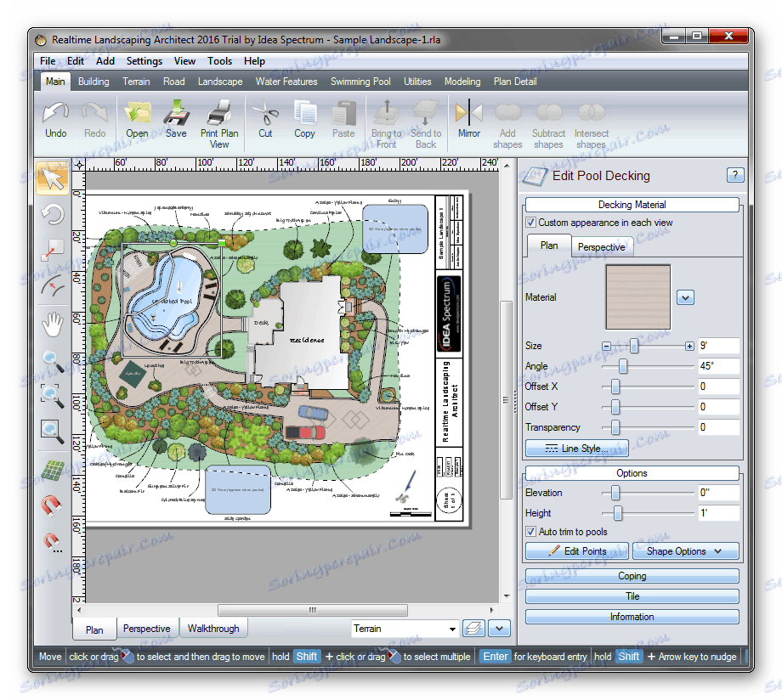Expand the Terrain layer dropdown
Viewport: 782px width, 700px height.
pos(451,629)
